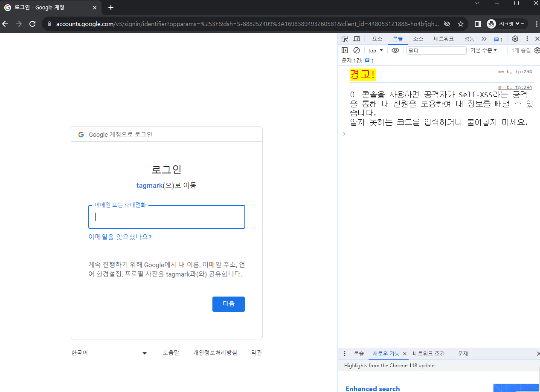Close the DevTools drawer with X

[538, 354]
